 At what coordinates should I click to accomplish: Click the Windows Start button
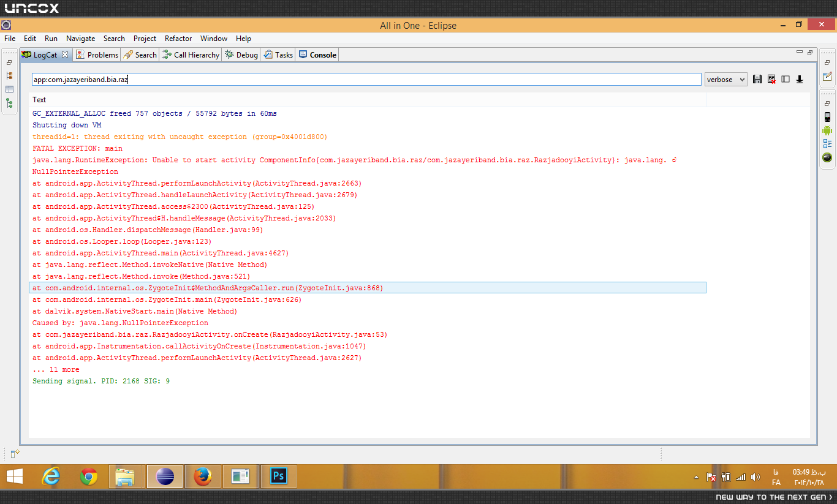(15, 476)
